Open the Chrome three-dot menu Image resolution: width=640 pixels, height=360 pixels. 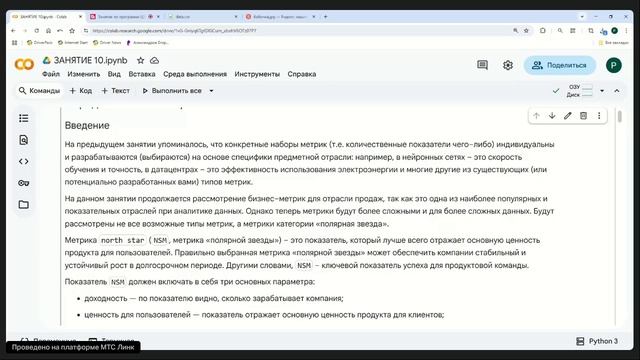(x=626, y=31)
